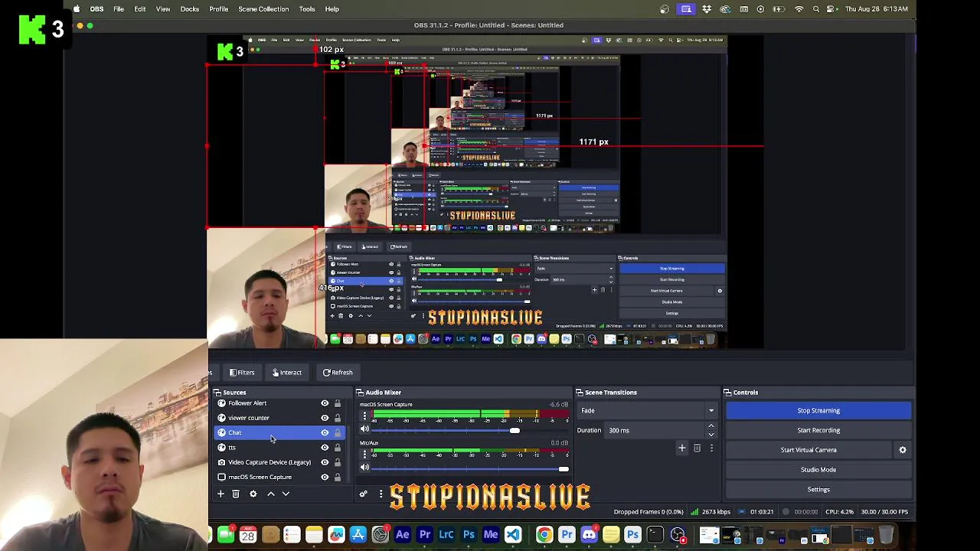The image size is (980, 551).
Task: Refresh the selected browser source
Action: [x=338, y=373]
